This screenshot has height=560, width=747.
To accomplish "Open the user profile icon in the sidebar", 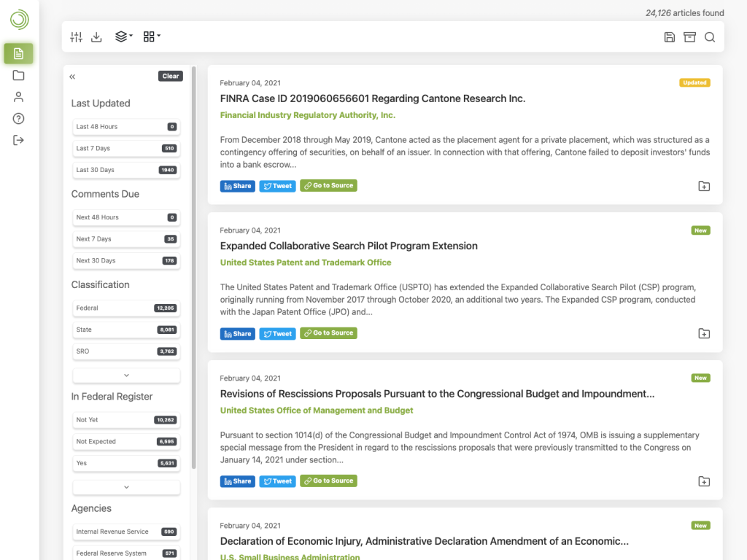I will [18, 96].
